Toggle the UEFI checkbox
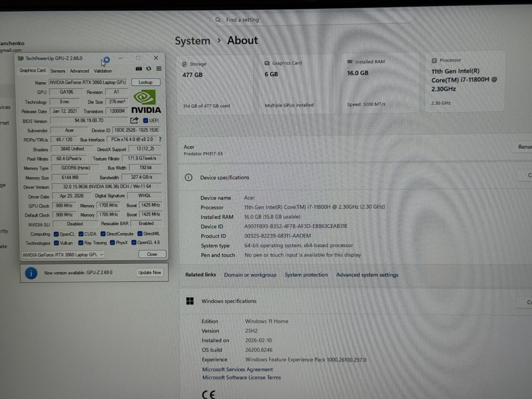The image size is (532, 399). [x=146, y=120]
